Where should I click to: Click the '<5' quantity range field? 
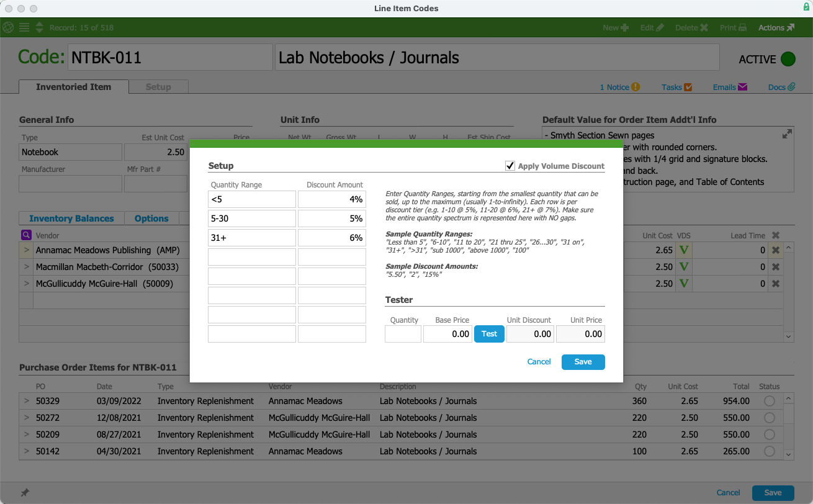click(252, 199)
